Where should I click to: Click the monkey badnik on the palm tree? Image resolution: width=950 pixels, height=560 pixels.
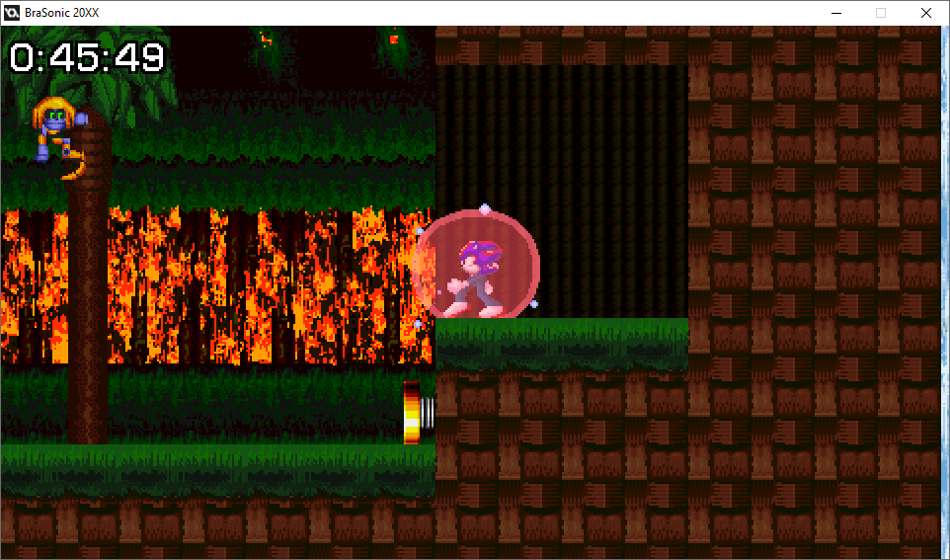tap(59, 138)
